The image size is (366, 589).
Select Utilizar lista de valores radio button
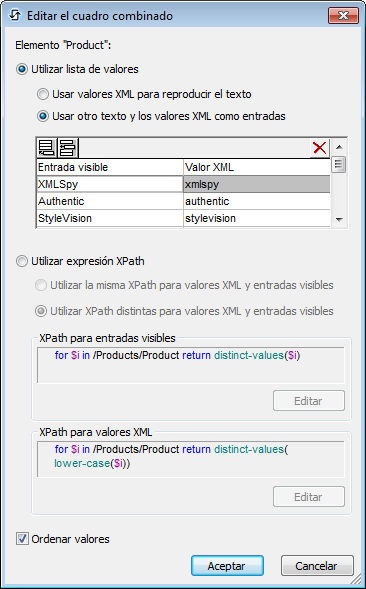22,69
